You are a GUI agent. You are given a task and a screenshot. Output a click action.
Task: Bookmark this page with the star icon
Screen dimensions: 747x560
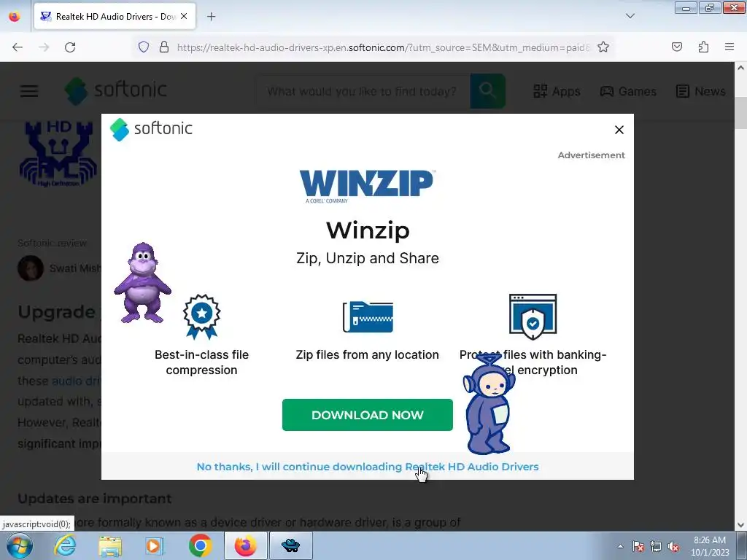click(603, 47)
